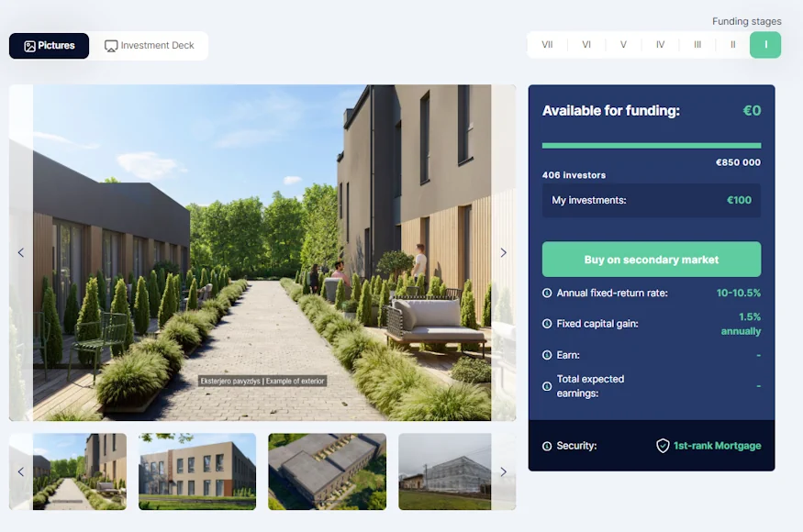Select funding stage VII

(x=547, y=45)
